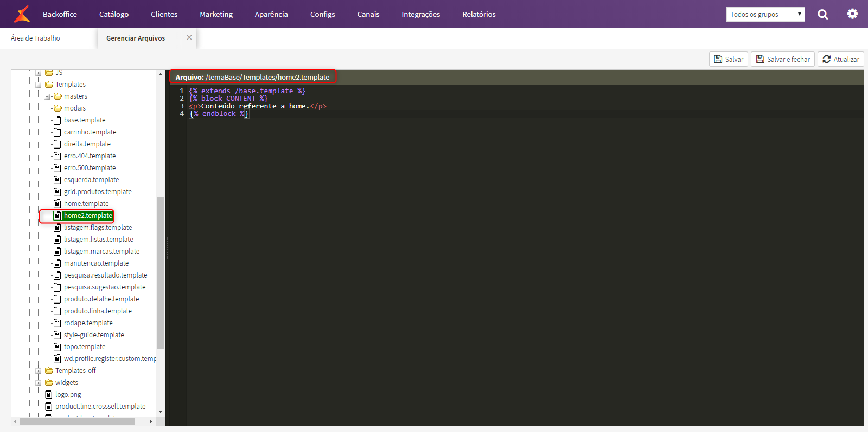868x432 pixels.
Task: Click the folder icon of Templates
Action: 49,85
